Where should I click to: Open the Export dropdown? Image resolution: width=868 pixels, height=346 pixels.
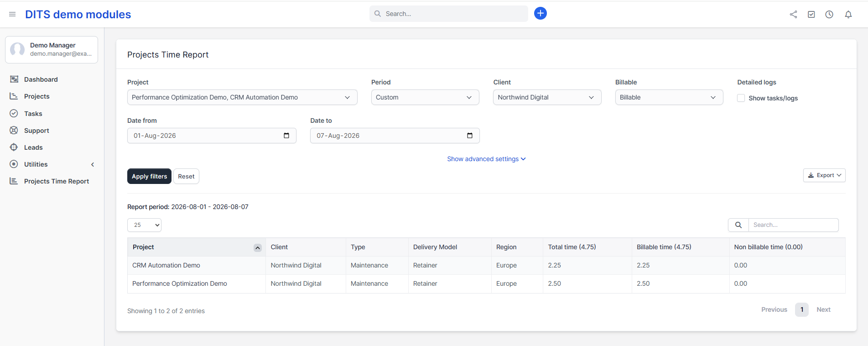[824, 175]
